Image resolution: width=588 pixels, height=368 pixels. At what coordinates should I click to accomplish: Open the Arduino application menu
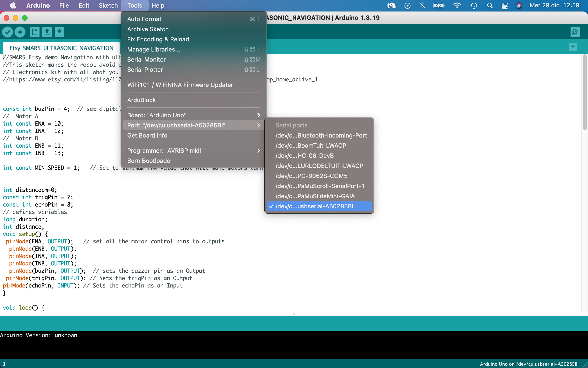pos(38,5)
